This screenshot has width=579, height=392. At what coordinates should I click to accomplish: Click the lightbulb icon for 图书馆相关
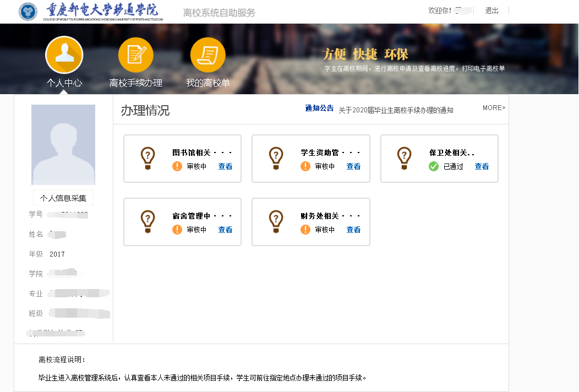(x=148, y=158)
